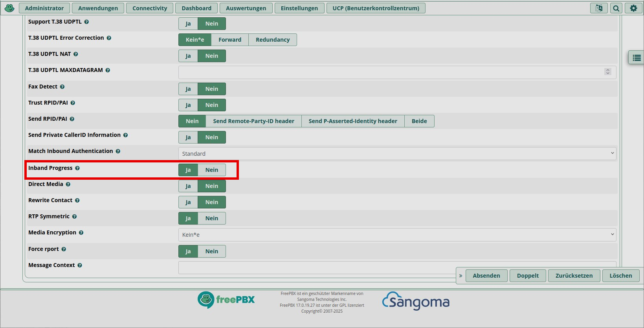
Task: Collapse the action bar using double-arrow
Action: pyautogui.click(x=461, y=276)
